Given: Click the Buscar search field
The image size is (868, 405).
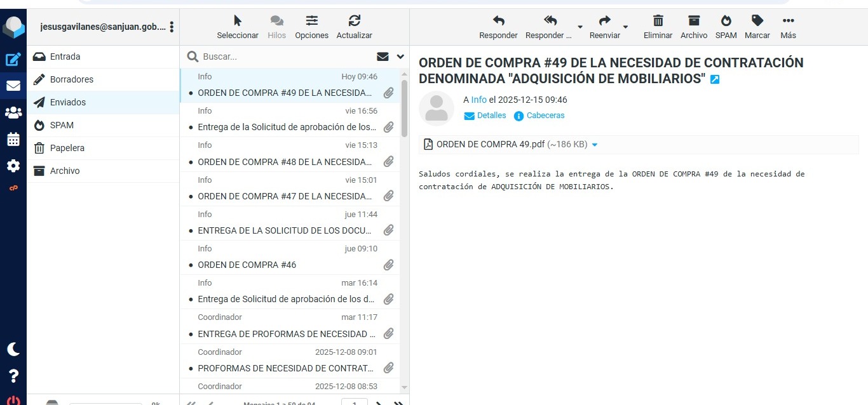Looking at the screenshot, I should 286,56.
